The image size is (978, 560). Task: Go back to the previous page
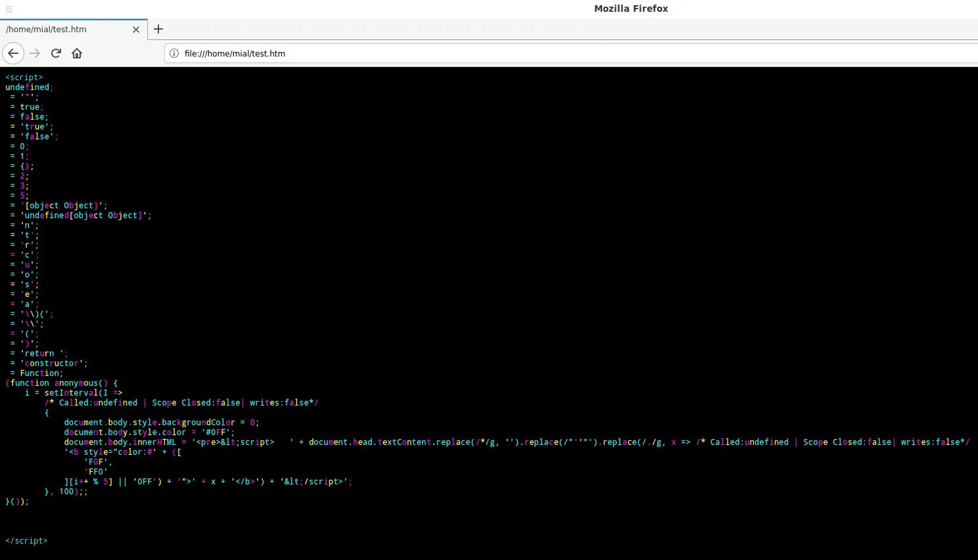[13, 53]
